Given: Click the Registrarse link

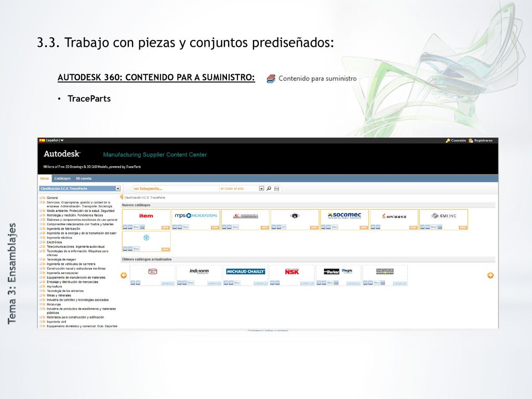Looking at the screenshot, I should 483,140.
